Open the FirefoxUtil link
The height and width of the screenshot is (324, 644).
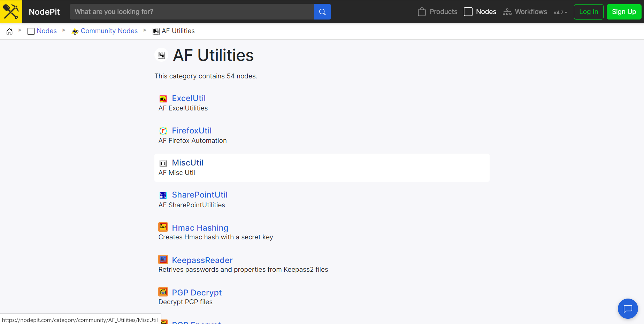pos(192,131)
